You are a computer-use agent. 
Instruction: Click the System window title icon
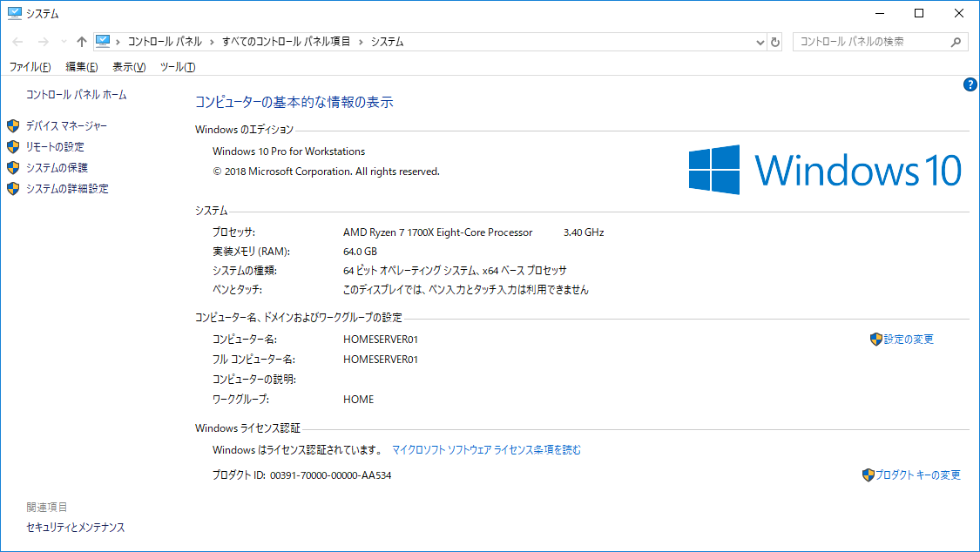(x=15, y=13)
